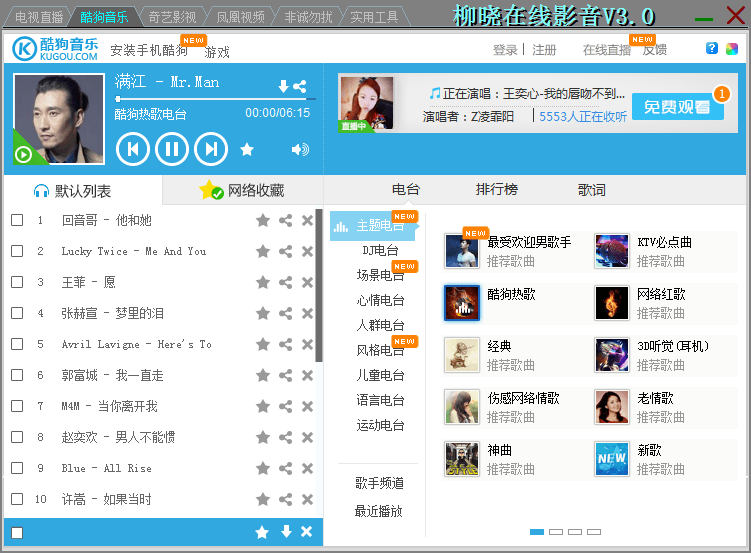
Task: Delete selected songs in bottom bar
Action: [307, 531]
